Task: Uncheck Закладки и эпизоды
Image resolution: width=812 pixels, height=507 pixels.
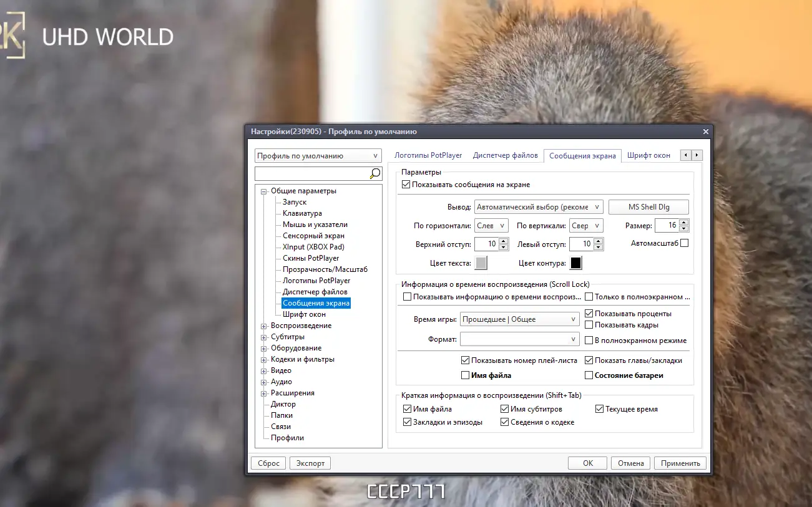Action: (x=408, y=422)
